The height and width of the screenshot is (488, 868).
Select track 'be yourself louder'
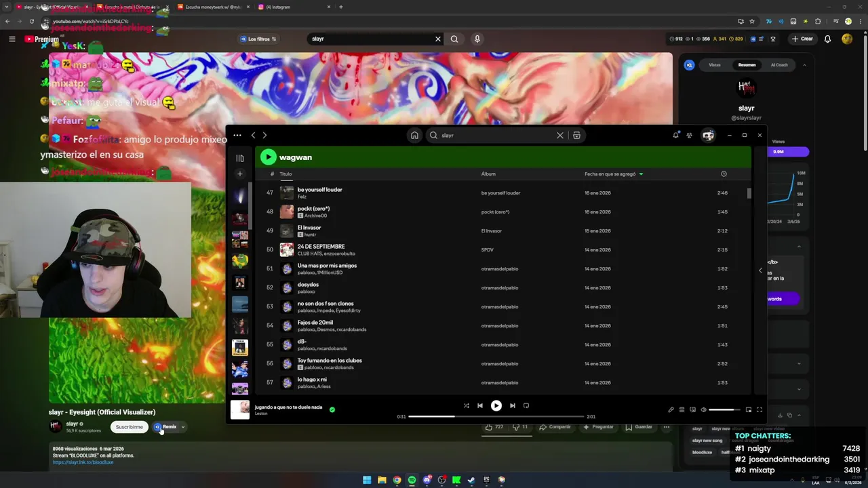pos(502,192)
